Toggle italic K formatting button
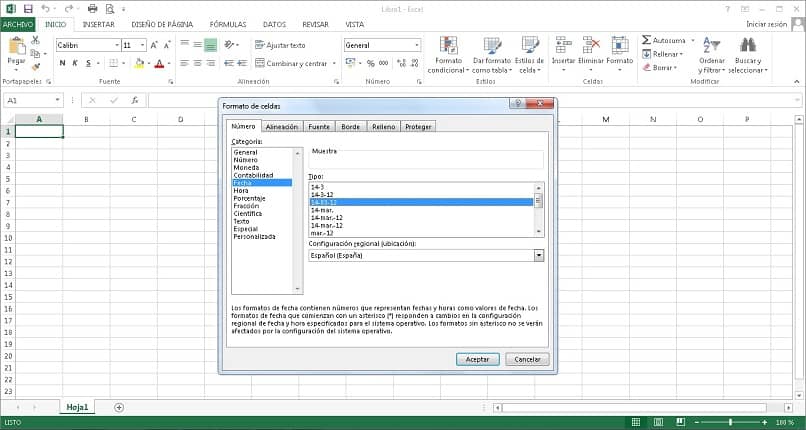Image resolution: width=806 pixels, height=430 pixels. coord(75,63)
